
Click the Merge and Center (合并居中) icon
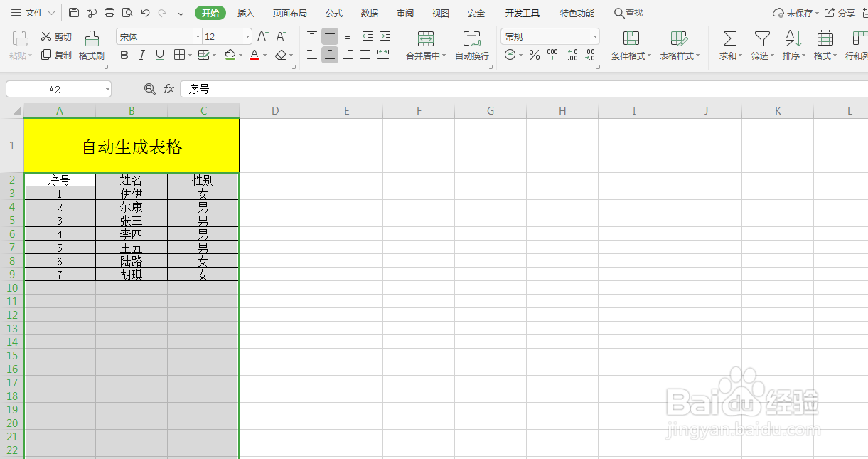(426, 39)
